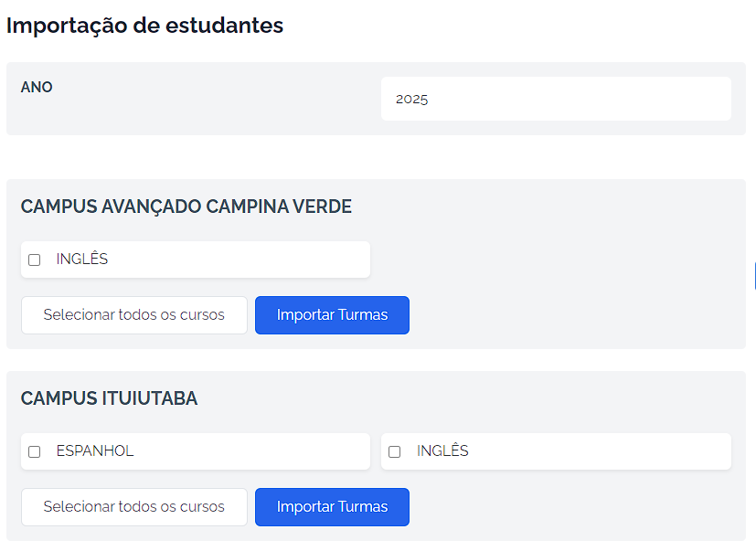Click the CAMPUS AVANÇADO CAMPINA VERDE heading
Viewport: 756px width, 551px height.
click(186, 207)
